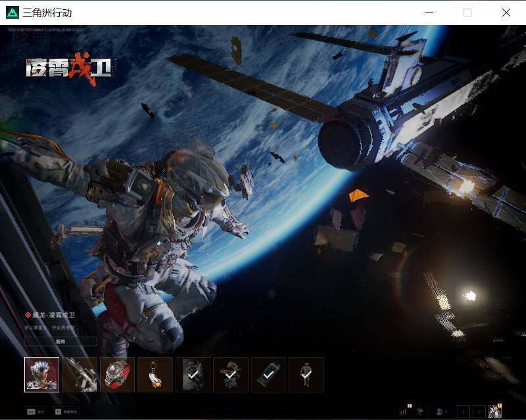Viewport: 526px width, 420px height.
Task: Toggle the checked dark ticket item
Action: point(268,375)
